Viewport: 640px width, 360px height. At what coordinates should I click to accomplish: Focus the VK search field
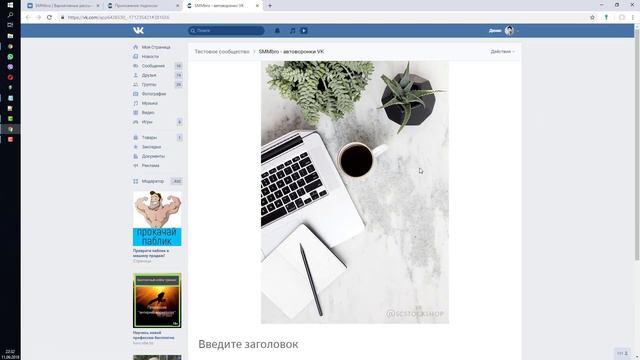[x=226, y=31]
